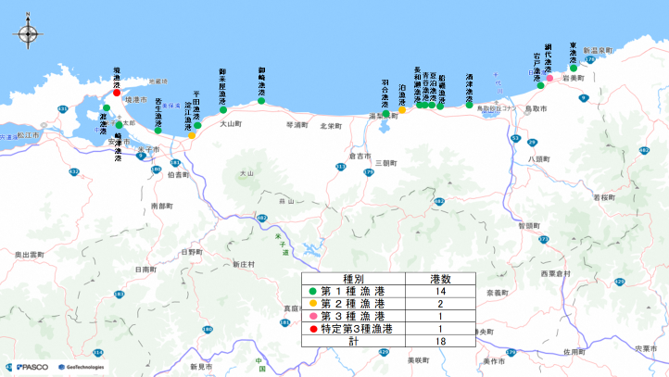Viewport: 669px width, 377px height.
Task: Click the 港数 legend header
Action: click(440, 279)
